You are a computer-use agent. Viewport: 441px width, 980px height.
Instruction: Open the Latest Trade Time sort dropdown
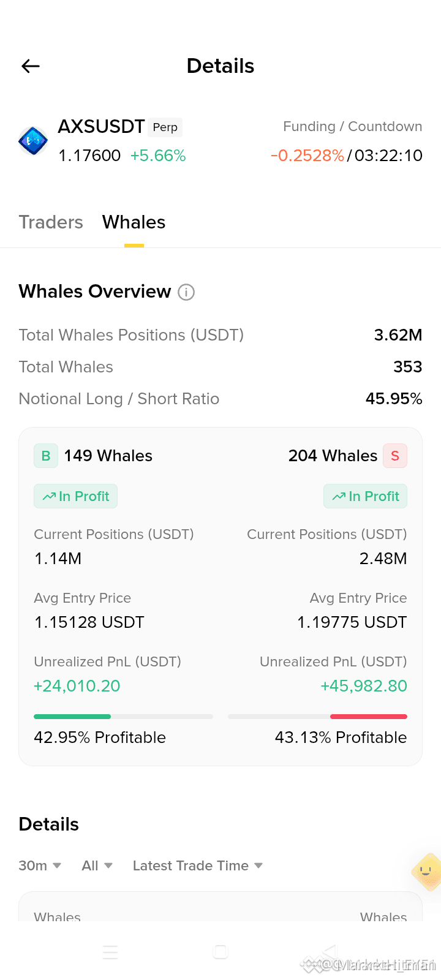[x=198, y=865]
